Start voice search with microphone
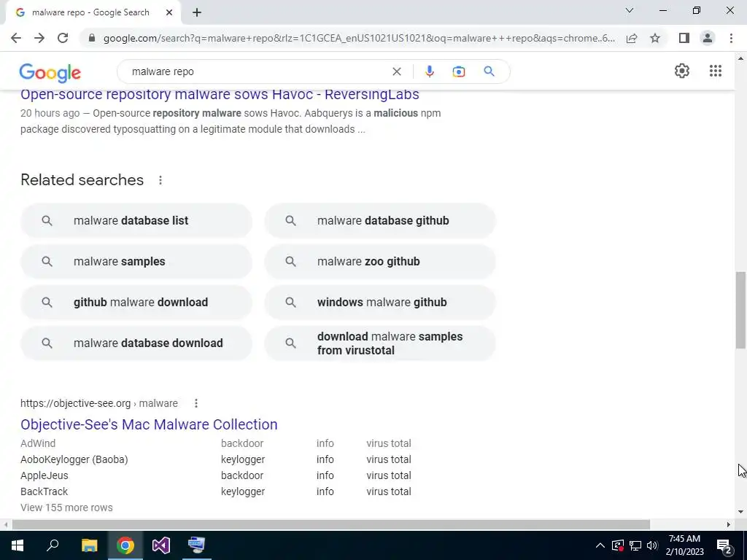747x560 pixels. point(429,71)
